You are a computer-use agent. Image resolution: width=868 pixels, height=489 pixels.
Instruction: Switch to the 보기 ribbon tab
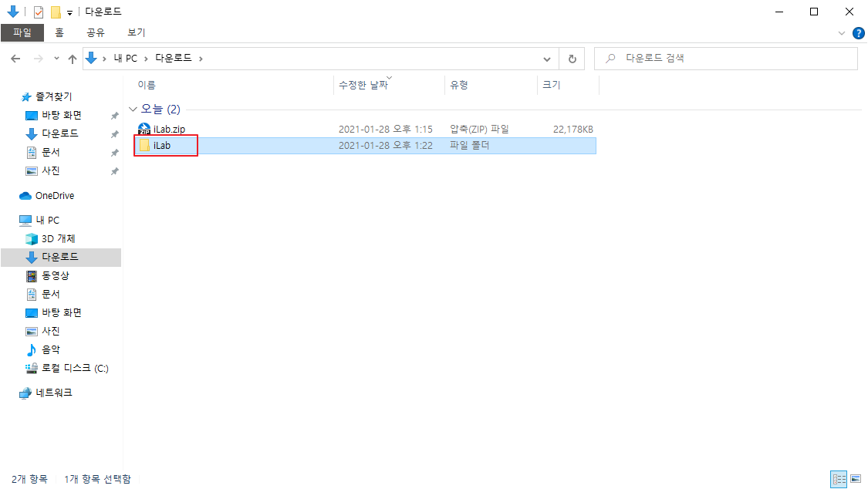click(136, 32)
